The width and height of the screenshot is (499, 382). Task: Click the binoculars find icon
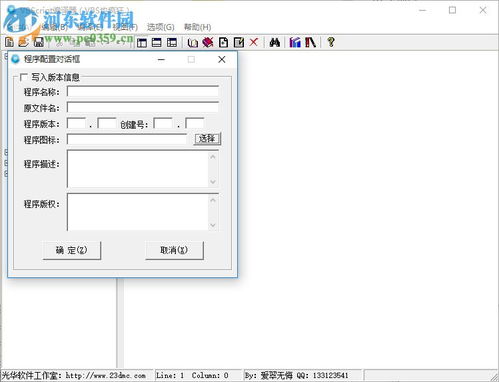(275, 42)
